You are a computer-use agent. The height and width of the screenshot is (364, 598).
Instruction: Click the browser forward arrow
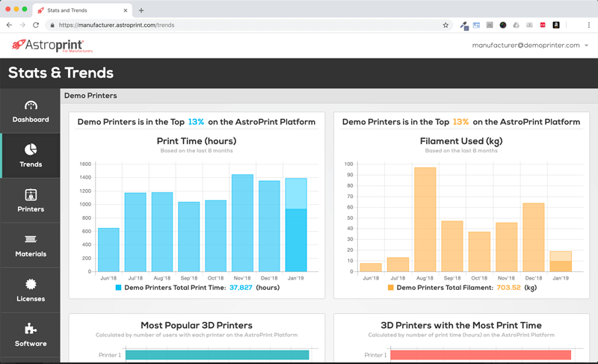(22, 25)
